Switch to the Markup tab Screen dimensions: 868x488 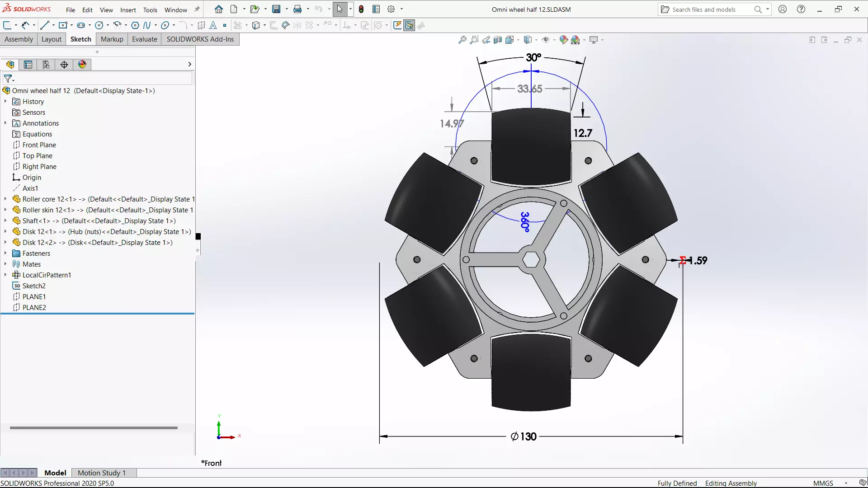pos(112,39)
